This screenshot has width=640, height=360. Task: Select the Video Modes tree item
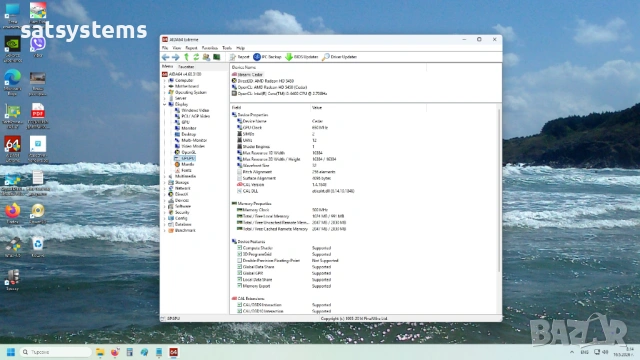click(x=190, y=146)
